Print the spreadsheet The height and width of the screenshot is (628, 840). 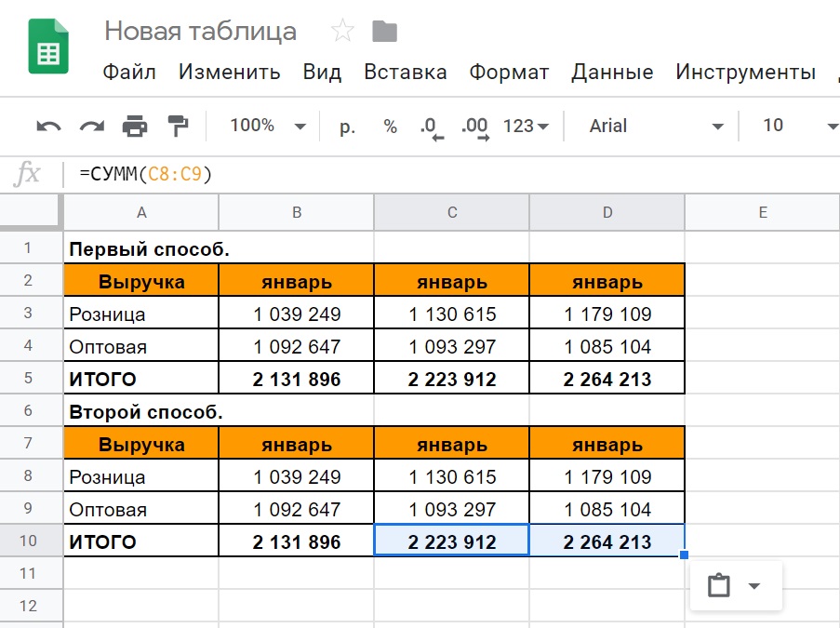click(135, 127)
